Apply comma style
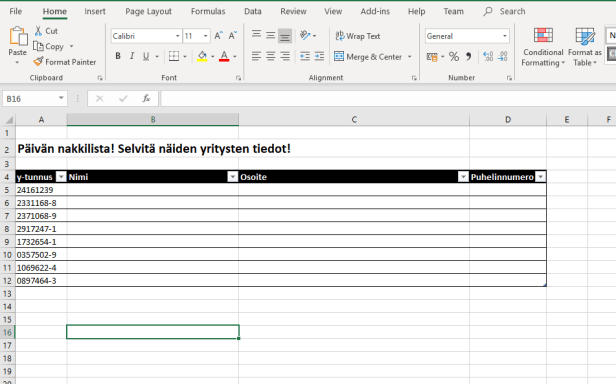The image size is (616, 384). (468, 57)
